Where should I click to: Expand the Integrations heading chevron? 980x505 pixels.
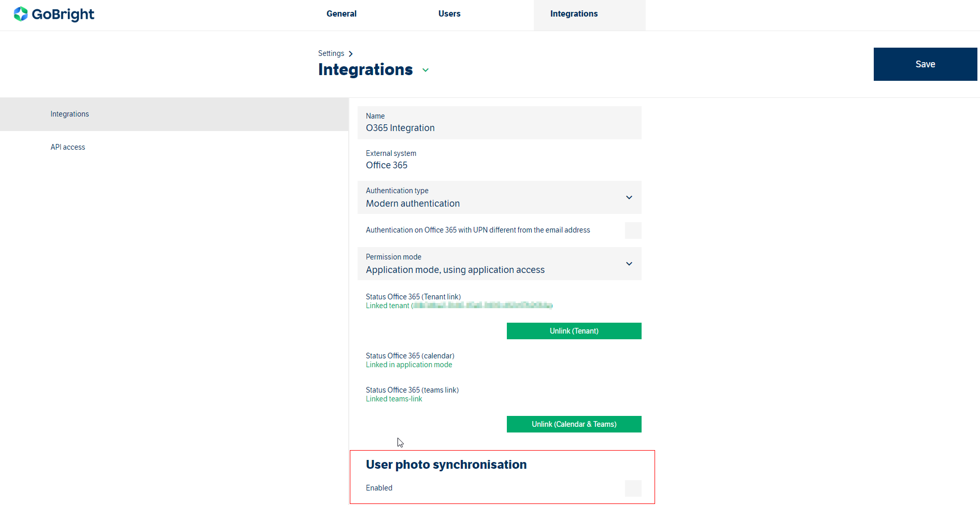[x=425, y=70]
